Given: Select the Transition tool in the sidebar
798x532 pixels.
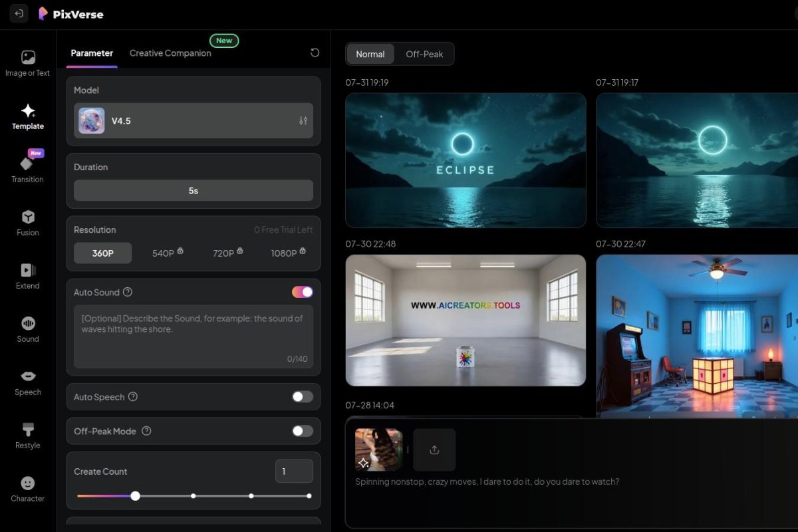Looking at the screenshot, I should (x=27, y=168).
